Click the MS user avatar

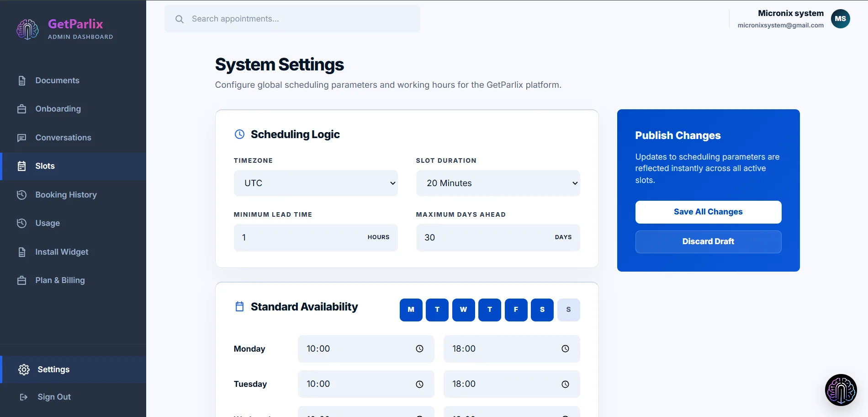840,19
